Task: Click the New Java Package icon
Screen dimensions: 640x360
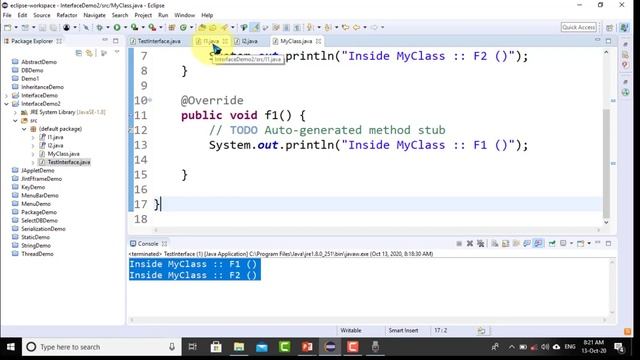Action: (172, 27)
